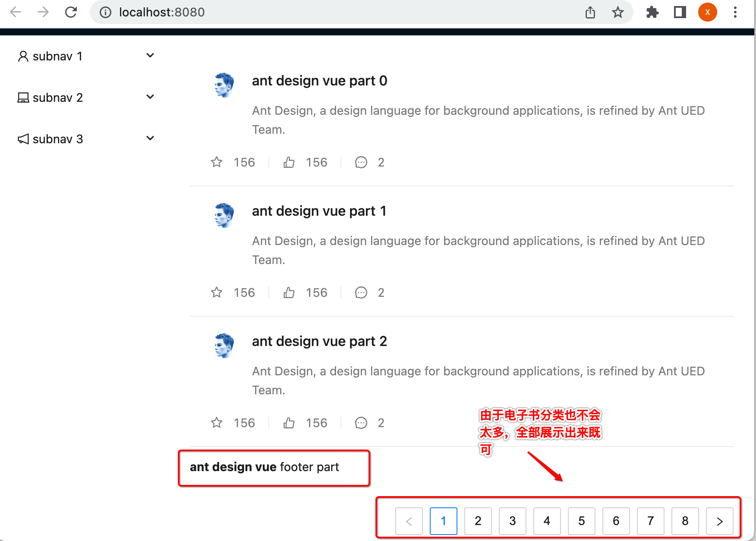The image size is (756, 541).
Task: Click the thumbs-up icon for part 1
Action: pyautogui.click(x=289, y=293)
